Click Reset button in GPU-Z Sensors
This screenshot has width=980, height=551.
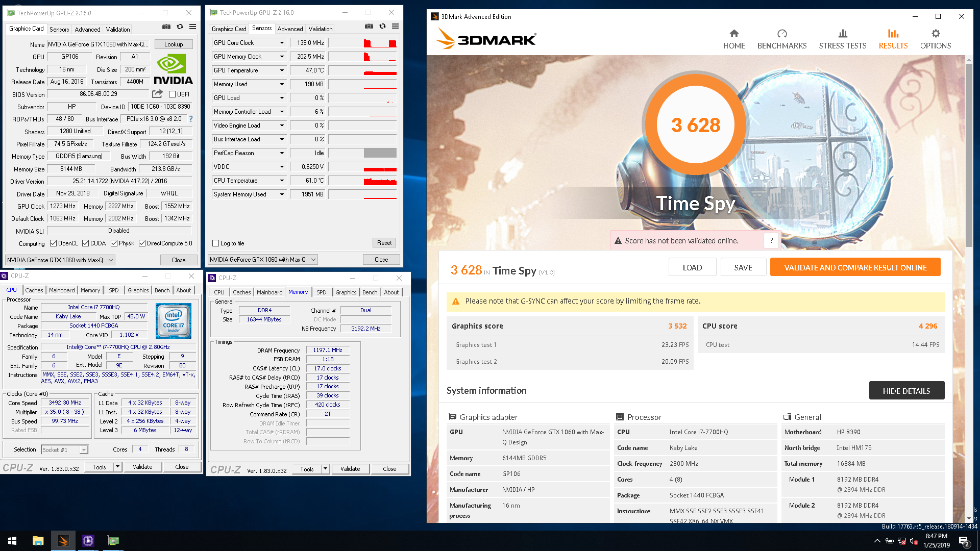click(384, 243)
